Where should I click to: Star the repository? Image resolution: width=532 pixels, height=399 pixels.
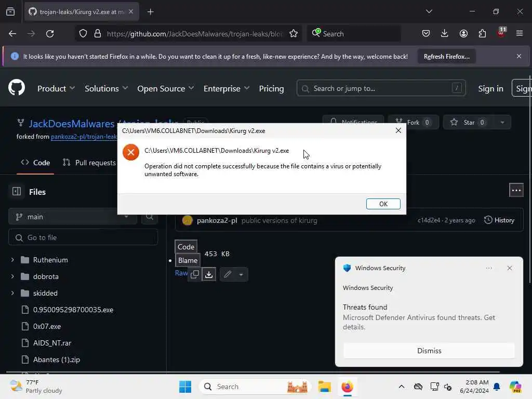(x=468, y=123)
